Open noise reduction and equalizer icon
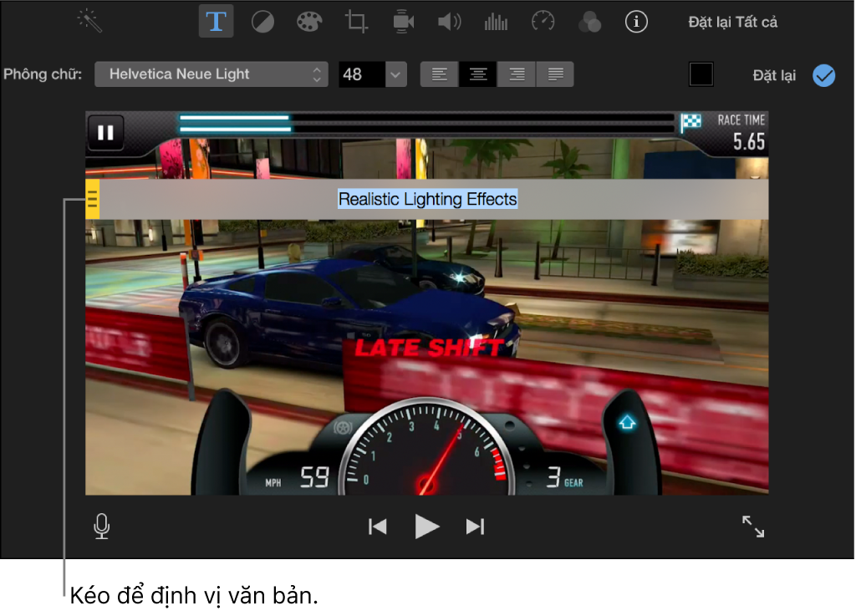The image size is (856, 616). click(496, 22)
